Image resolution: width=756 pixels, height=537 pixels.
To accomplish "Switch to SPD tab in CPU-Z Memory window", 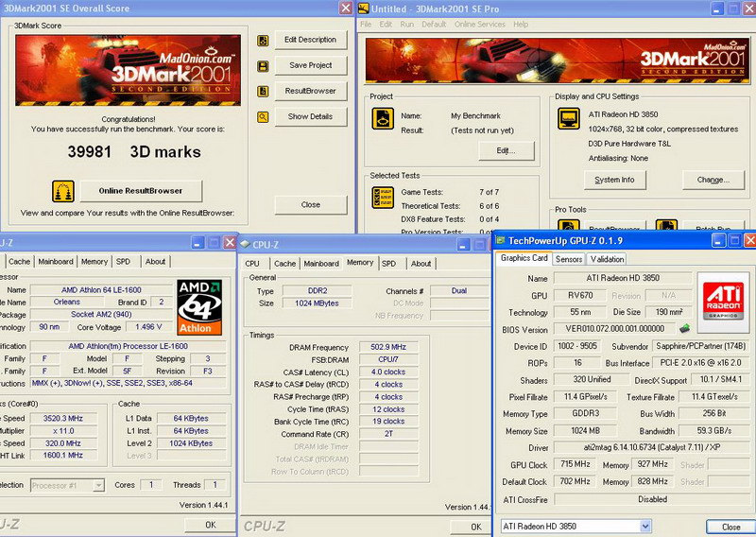I will pyautogui.click(x=389, y=264).
